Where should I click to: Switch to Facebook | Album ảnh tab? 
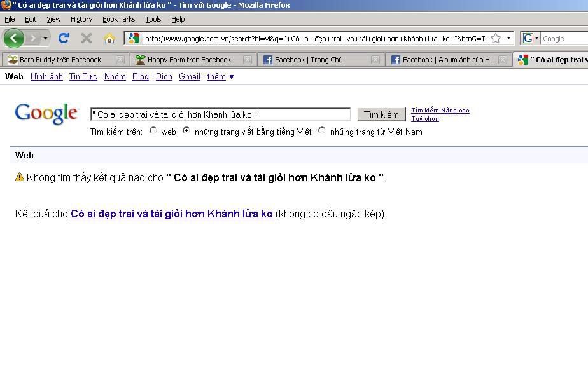coord(449,60)
